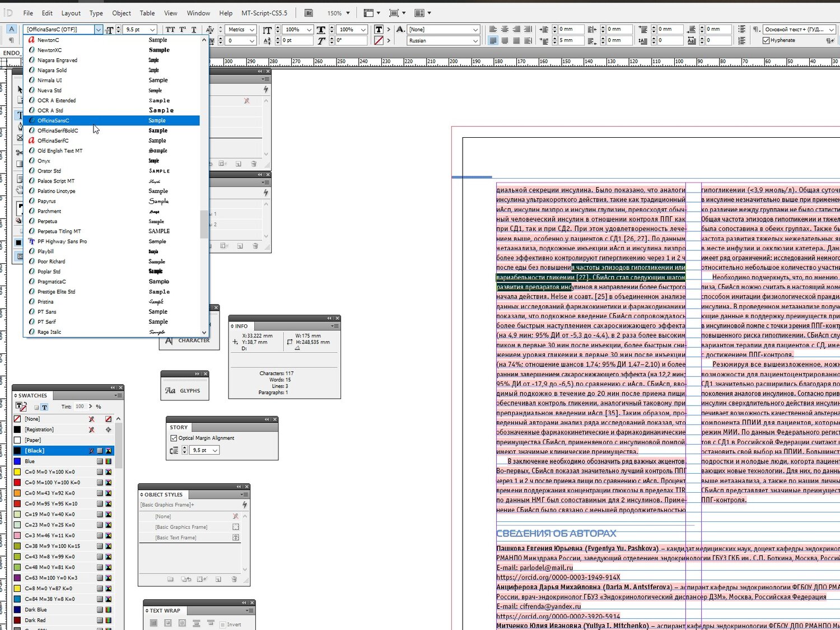Pick the Dark Blue swatch
The height and width of the screenshot is (630, 840).
[x=36, y=609]
